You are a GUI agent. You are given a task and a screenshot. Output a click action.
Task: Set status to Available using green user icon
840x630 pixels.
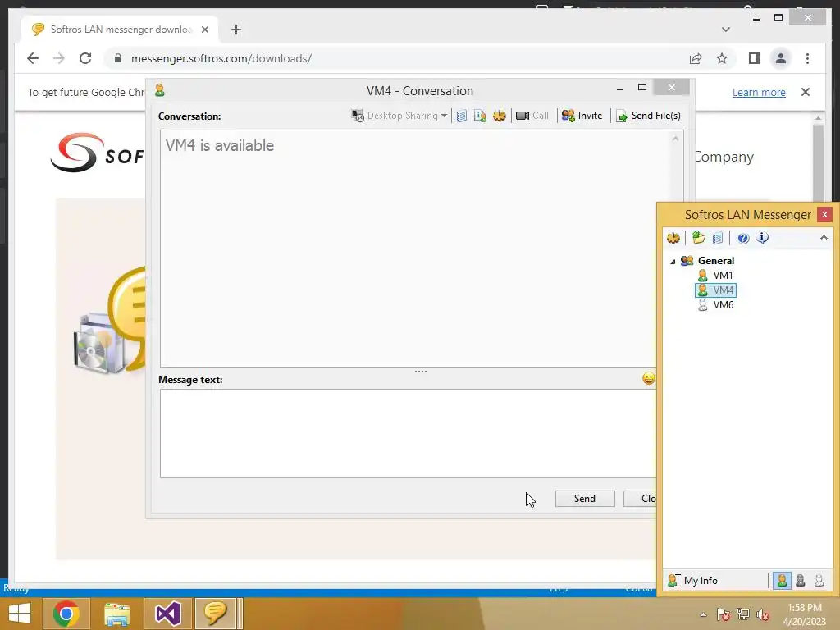tap(782, 581)
